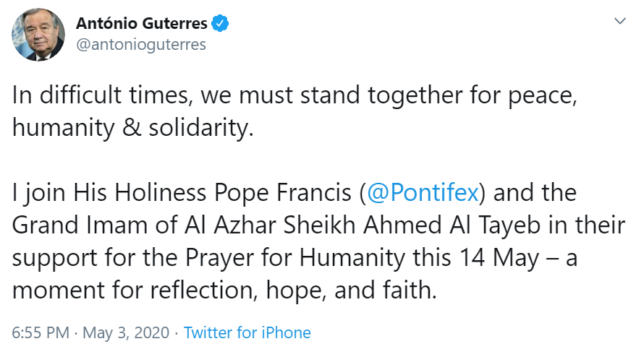The image size is (644, 344).
Task: Expand the tweet options chevron
Action: pos(620,22)
